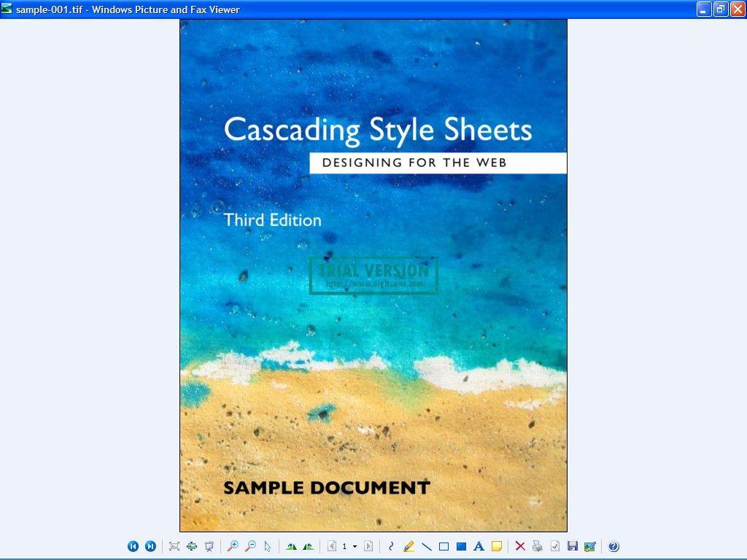Image resolution: width=747 pixels, height=560 pixels.
Task: Rotate the image counterclockwise
Action: 309,546
